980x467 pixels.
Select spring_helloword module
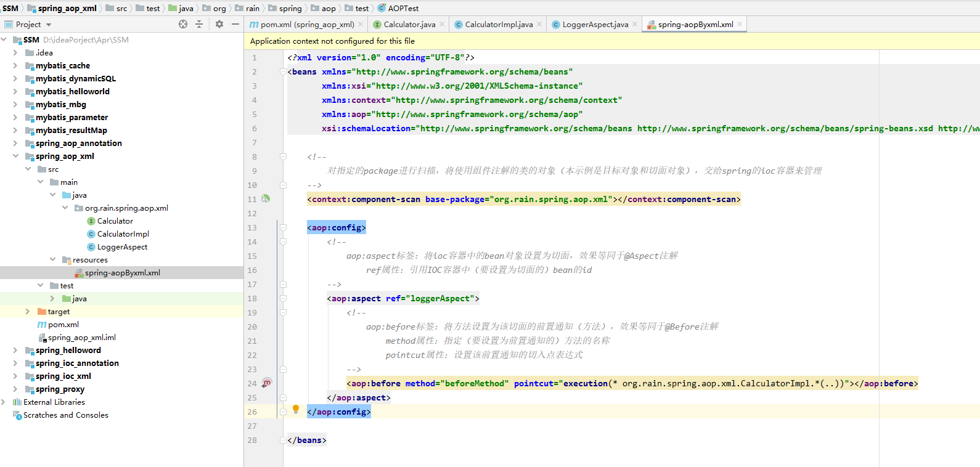tap(68, 351)
